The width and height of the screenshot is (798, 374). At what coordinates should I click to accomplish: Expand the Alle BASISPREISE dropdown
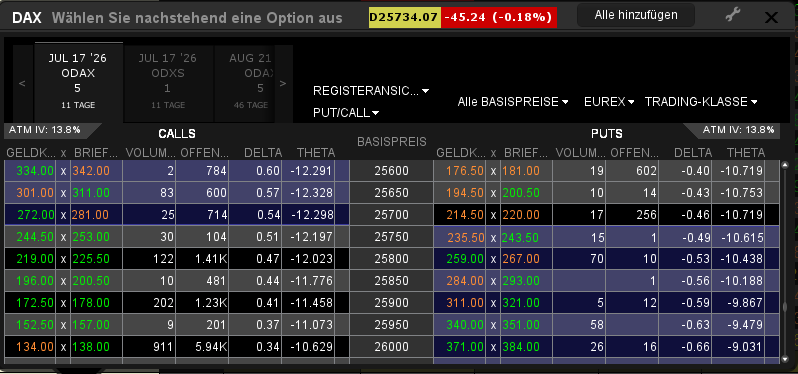512,102
